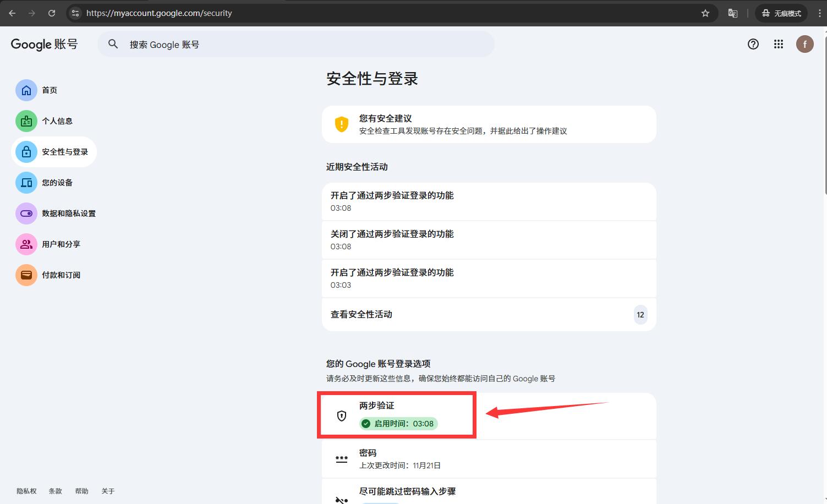Select 安全性与登录 sidebar item
827x504 pixels.
pos(54,152)
